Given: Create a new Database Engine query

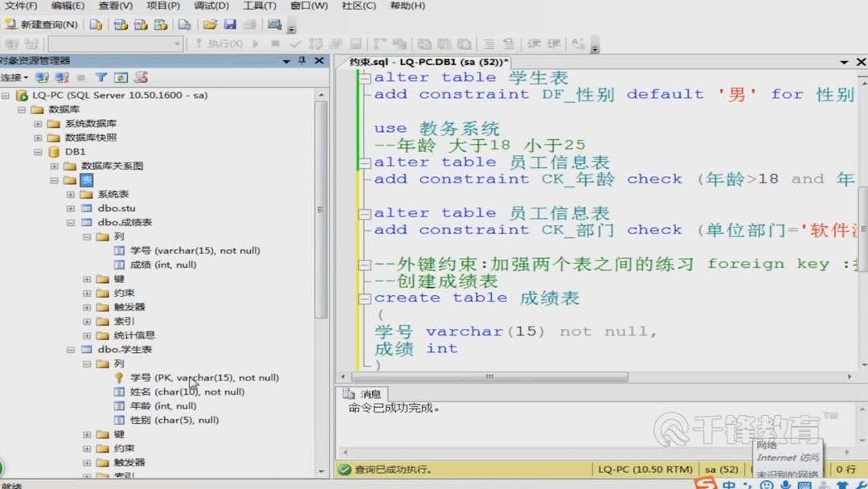Looking at the screenshot, I should 96,25.
